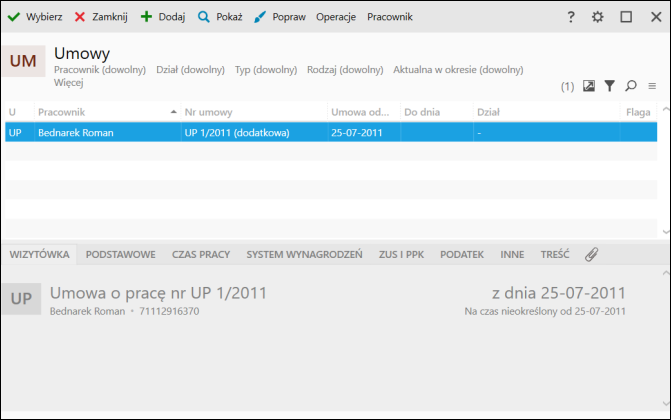The height and width of the screenshot is (420, 671).
Task: Open attachments paperclip tab icon
Action: tap(591, 255)
